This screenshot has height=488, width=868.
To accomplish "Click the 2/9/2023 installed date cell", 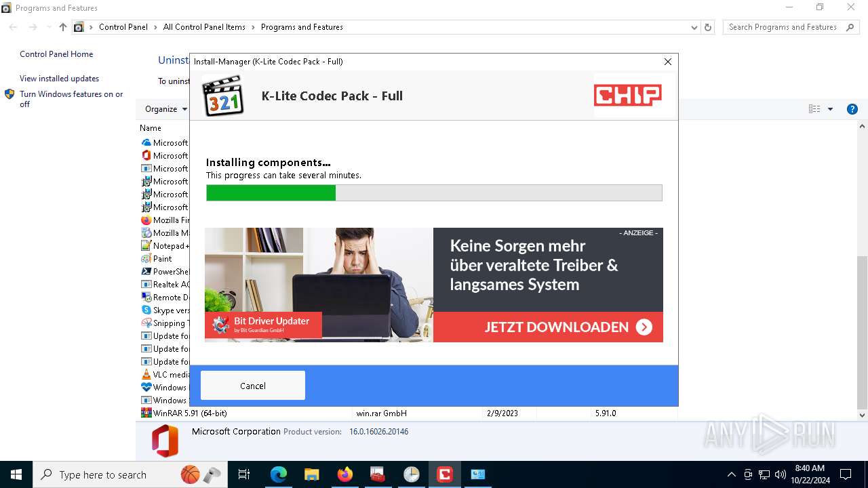I will point(502,413).
